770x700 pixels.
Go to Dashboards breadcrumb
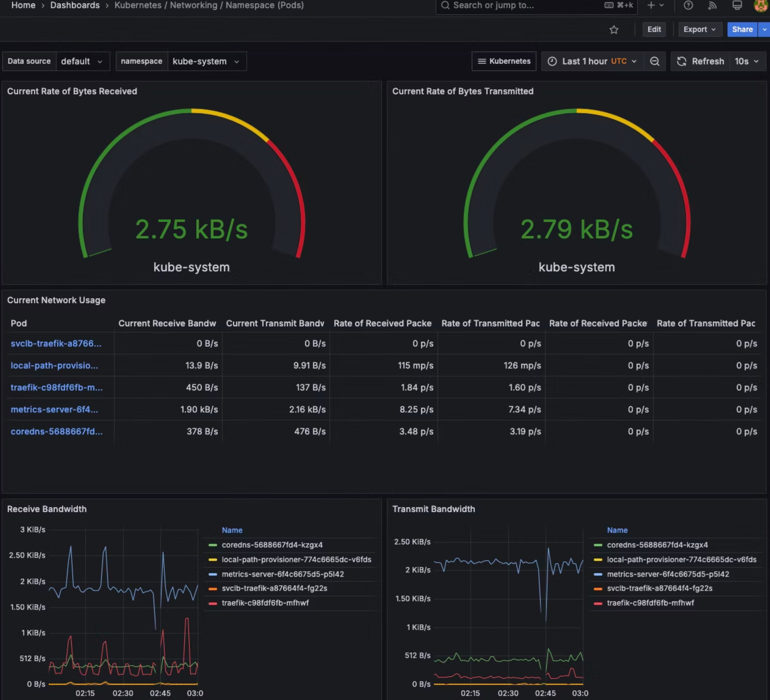click(75, 5)
